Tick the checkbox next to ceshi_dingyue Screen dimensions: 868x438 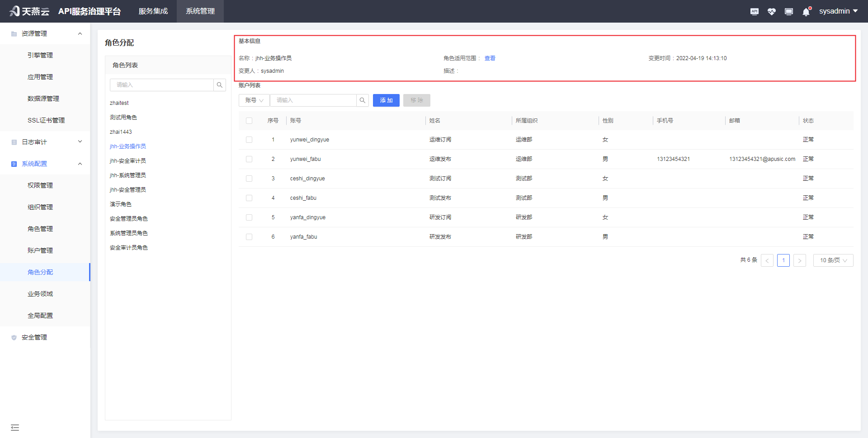pyautogui.click(x=249, y=178)
